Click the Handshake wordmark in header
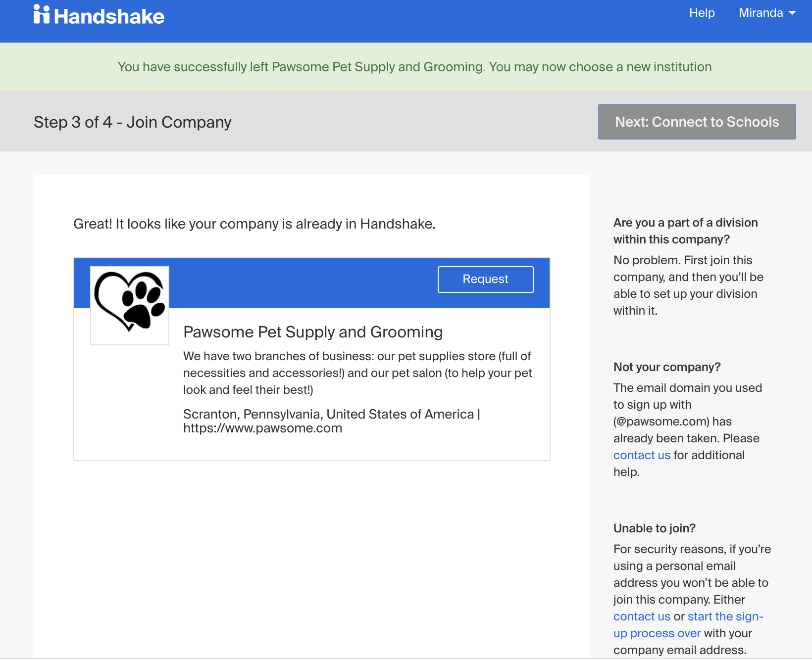Image resolution: width=812 pixels, height=661 pixels. coord(109,16)
